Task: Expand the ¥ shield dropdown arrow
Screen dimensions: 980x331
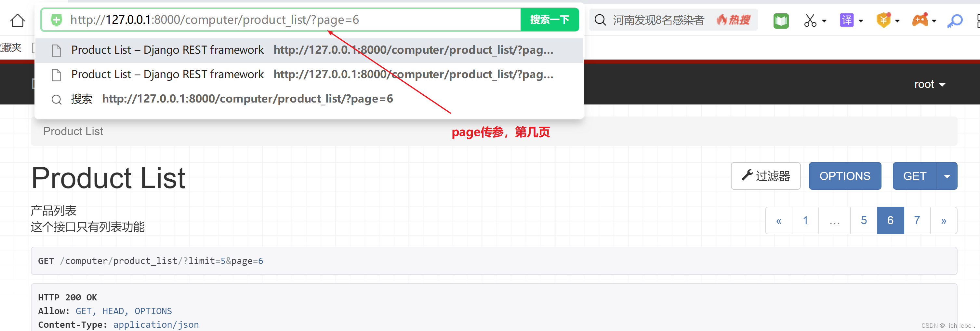Action: pos(897,21)
